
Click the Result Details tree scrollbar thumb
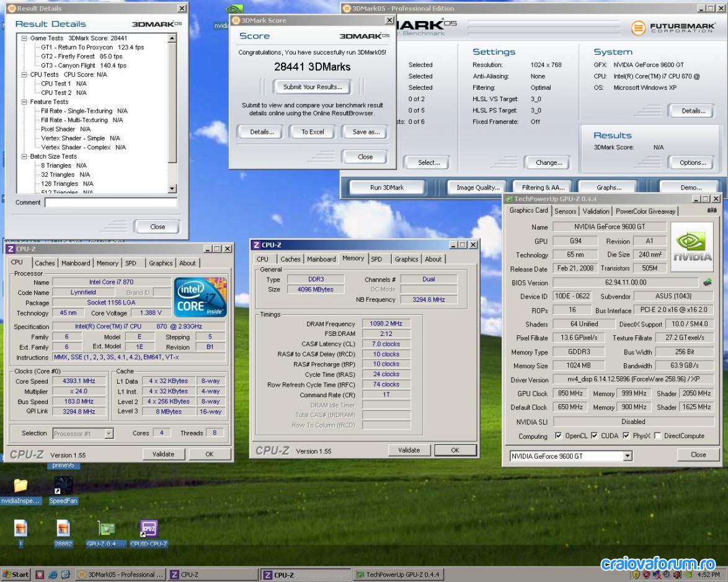tap(172, 102)
